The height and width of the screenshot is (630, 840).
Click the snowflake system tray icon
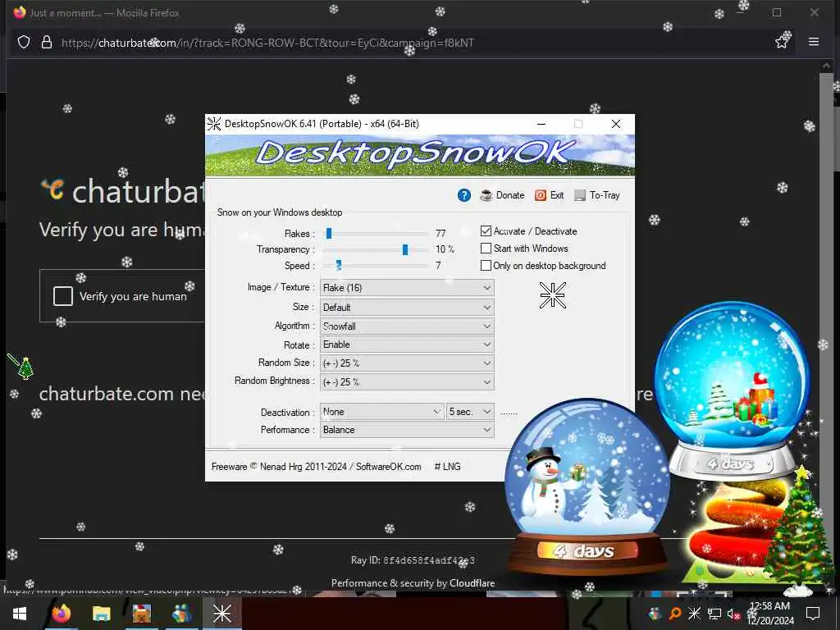click(x=694, y=614)
